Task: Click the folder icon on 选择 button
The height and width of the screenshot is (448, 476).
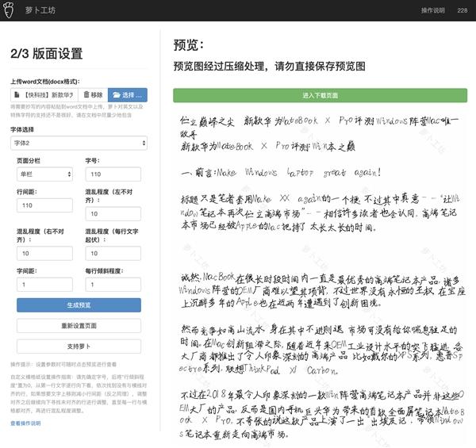Action: 117,95
